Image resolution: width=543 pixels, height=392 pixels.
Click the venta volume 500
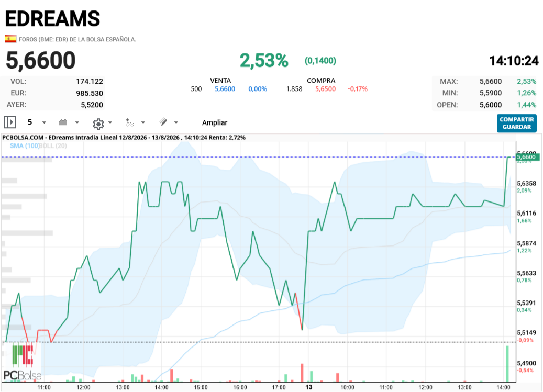pyautogui.click(x=196, y=89)
